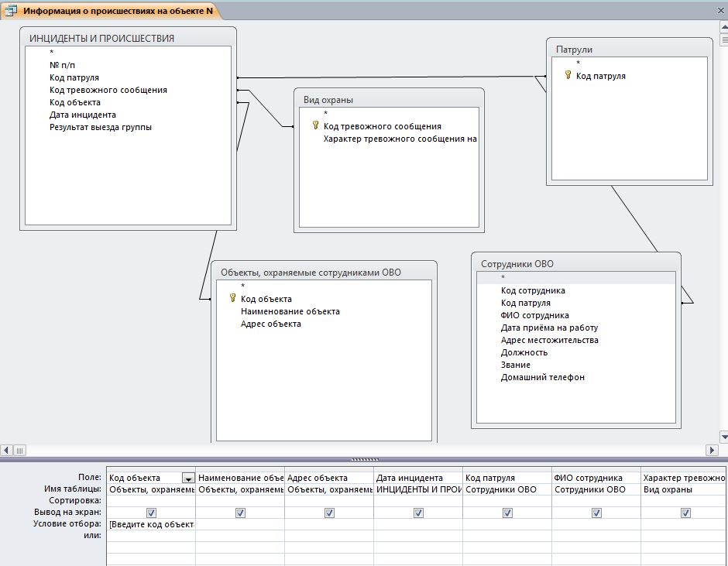Select the asterisk row in Сотрудники ОВО table
This screenshot has width=728, height=566.
click(576, 278)
